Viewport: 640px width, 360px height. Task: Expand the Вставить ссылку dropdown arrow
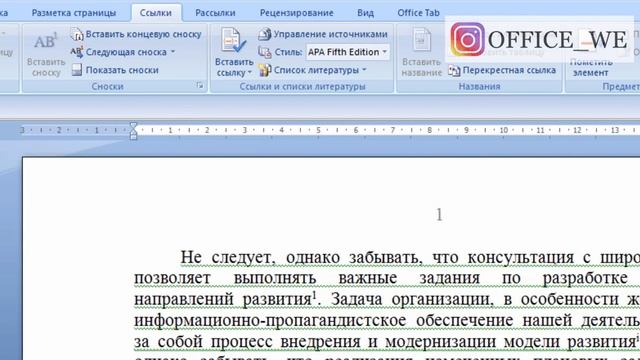pos(250,73)
